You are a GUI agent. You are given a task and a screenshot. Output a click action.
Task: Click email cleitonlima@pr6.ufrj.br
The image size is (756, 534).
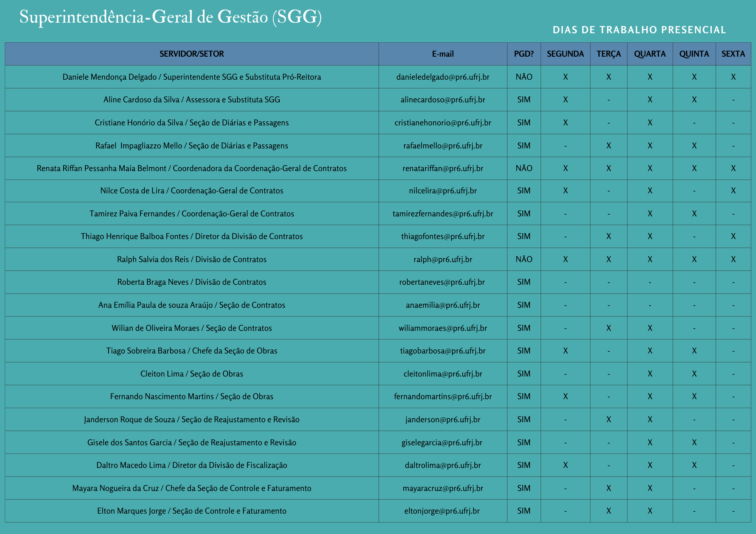click(443, 374)
